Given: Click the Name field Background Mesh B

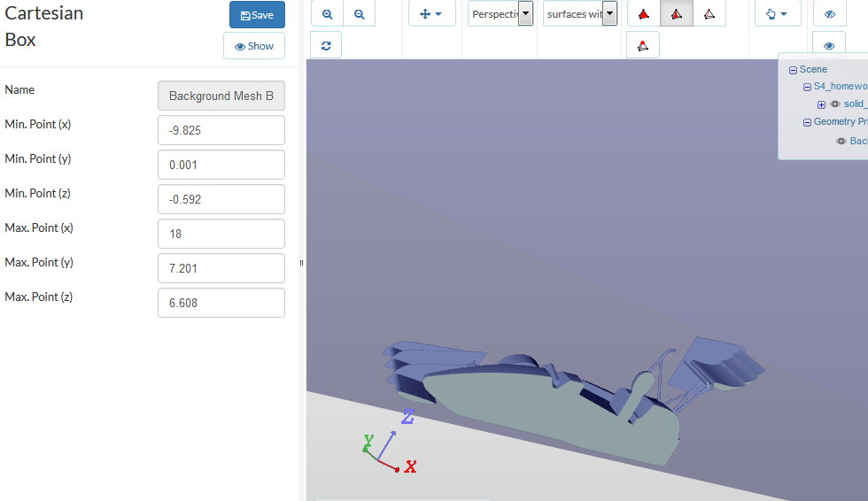Looking at the screenshot, I should [x=221, y=96].
